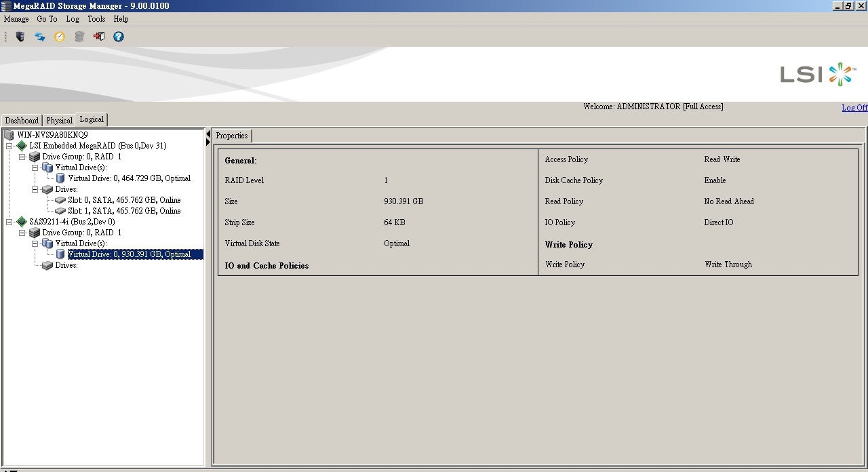868x472 pixels.
Task: Select 'SAS9211-4i (Bus 2,Dev 0)' label
Action: [72, 222]
